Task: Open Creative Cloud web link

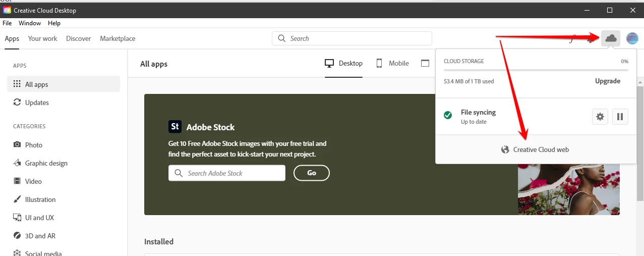Action: 535,149
